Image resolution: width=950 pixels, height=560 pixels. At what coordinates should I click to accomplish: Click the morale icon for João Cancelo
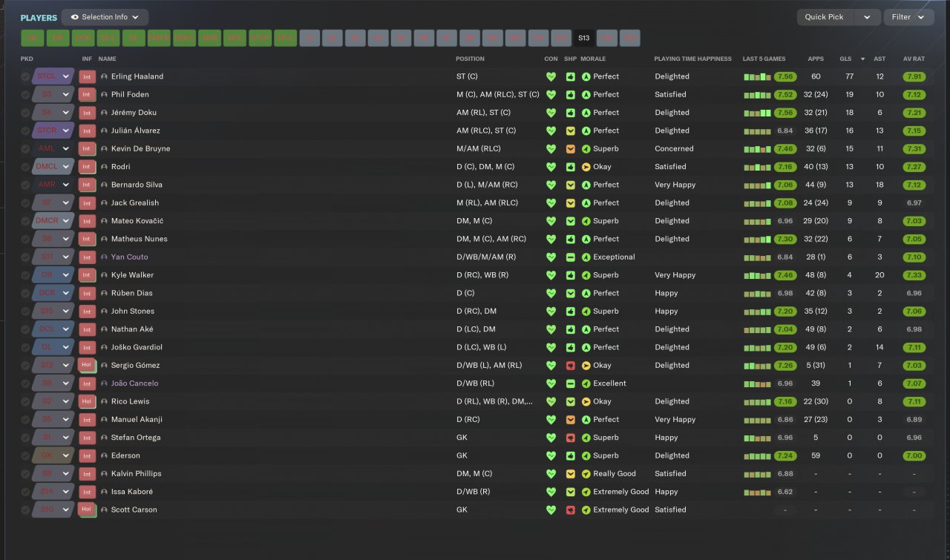[x=586, y=383]
